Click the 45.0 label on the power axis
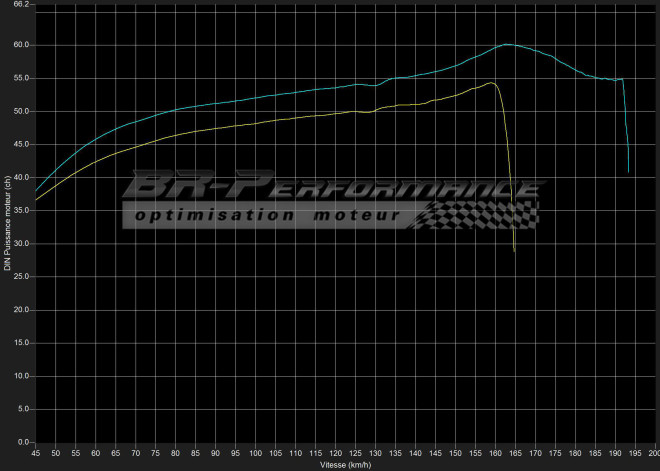Viewport: 660px width, 471px height. pyautogui.click(x=22, y=144)
